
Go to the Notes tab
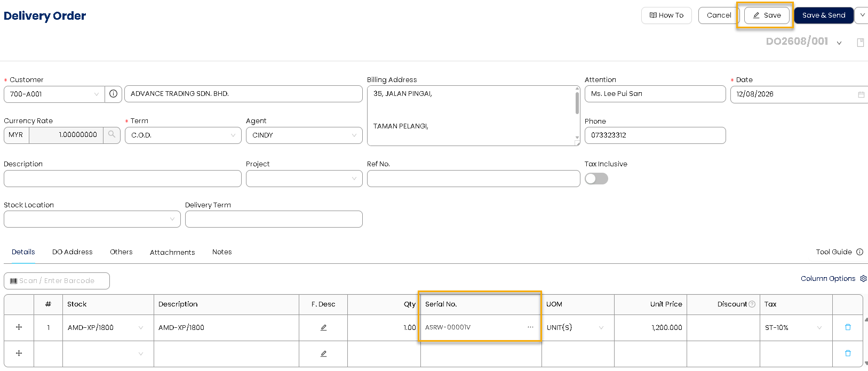pos(222,252)
